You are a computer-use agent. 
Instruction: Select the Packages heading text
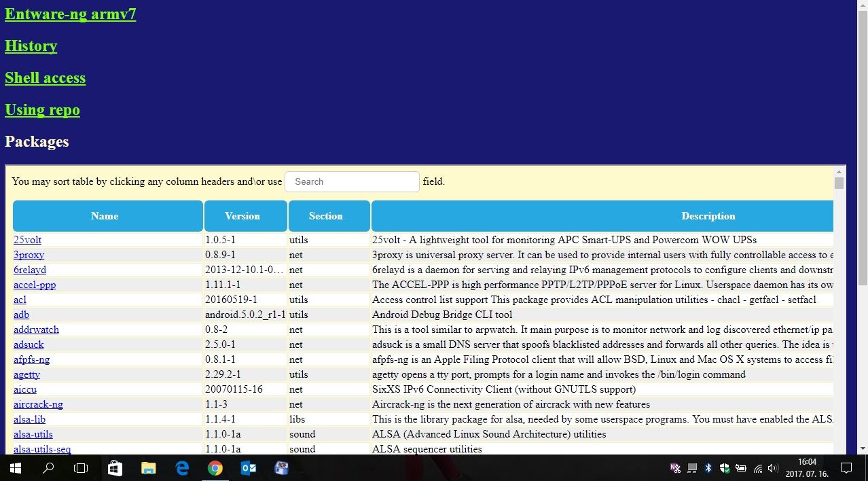(x=37, y=141)
